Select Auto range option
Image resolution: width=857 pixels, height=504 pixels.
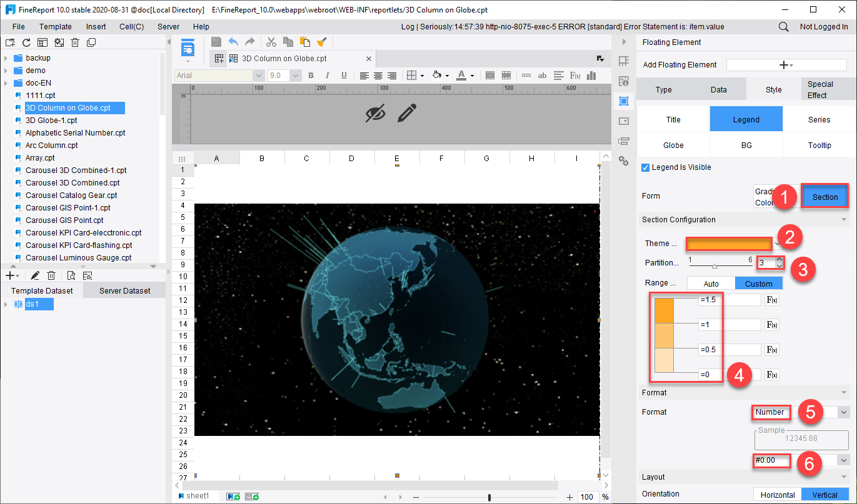click(711, 284)
